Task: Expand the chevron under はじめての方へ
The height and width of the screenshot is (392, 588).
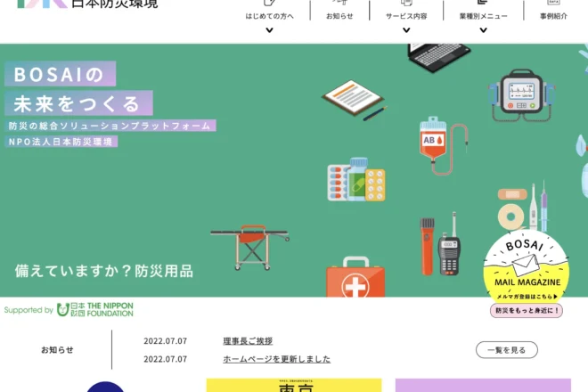Action: point(269,31)
